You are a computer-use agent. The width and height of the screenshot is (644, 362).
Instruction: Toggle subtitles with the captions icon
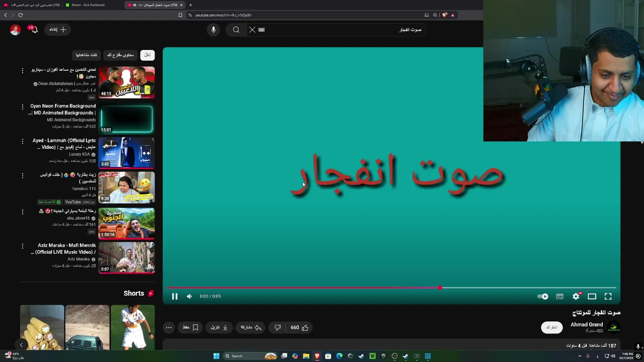click(x=559, y=296)
